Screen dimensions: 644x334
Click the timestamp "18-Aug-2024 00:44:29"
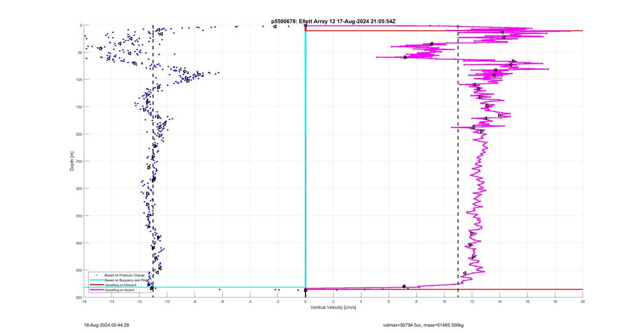[x=106, y=325]
